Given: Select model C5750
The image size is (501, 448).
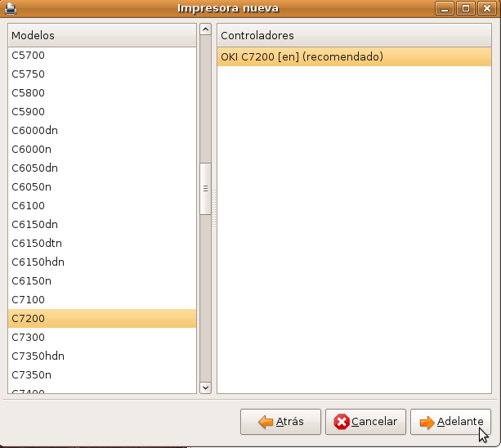Looking at the screenshot, I should tap(102, 74).
